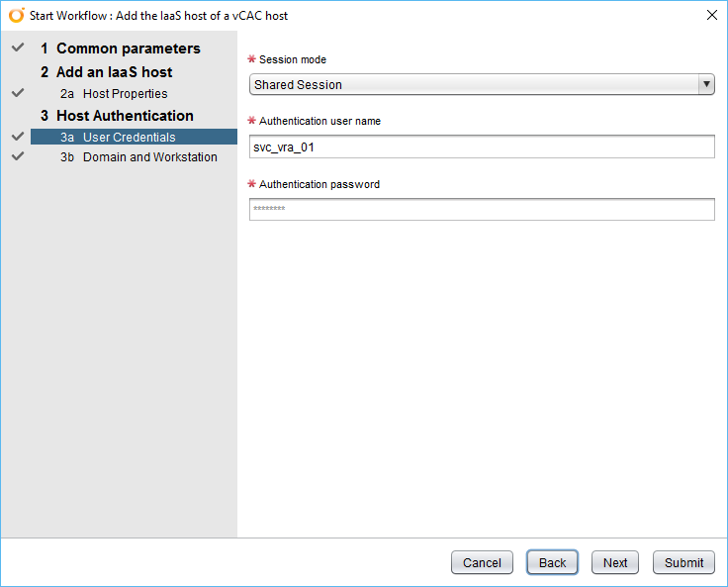Close the Start Workflow dialog
This screenshot has height=587, width=728.
[711, 16]
